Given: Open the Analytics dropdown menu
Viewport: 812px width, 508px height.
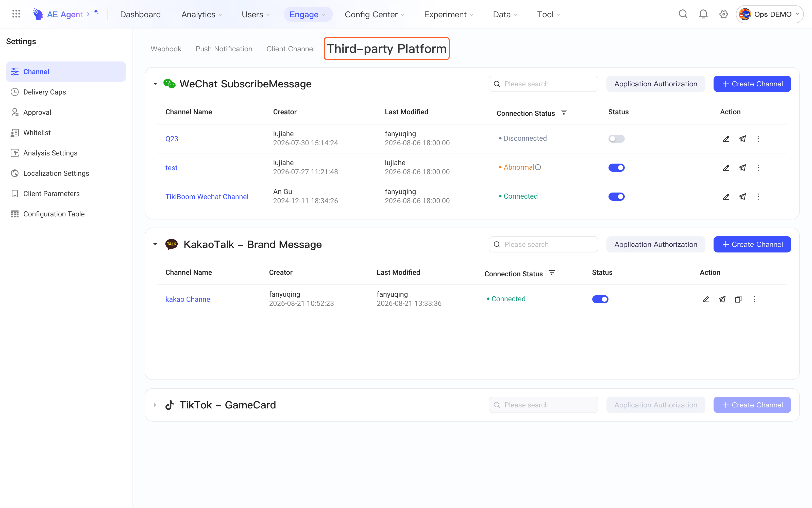Looking at the screenshot, I should point(202,14).
